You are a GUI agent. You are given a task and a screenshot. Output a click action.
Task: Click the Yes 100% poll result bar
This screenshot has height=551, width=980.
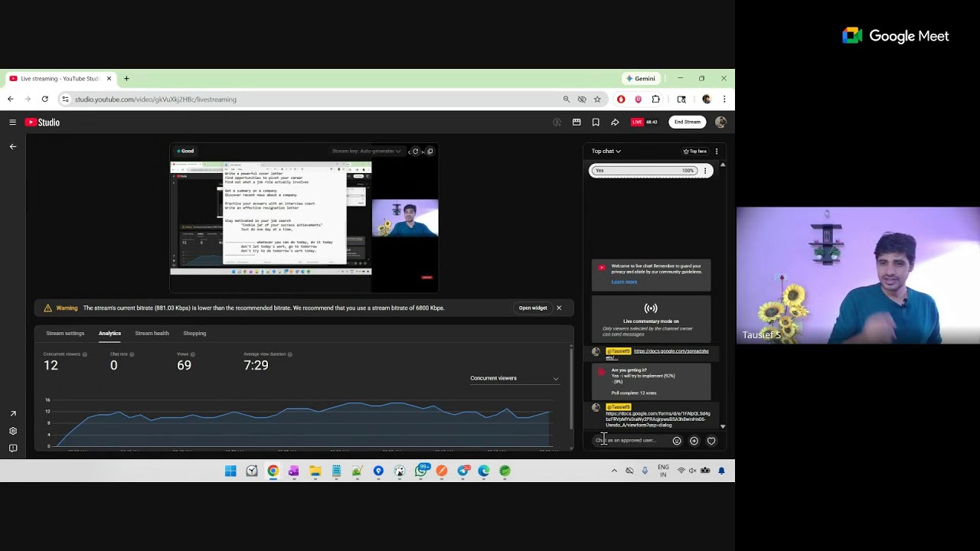coord(645,171)
